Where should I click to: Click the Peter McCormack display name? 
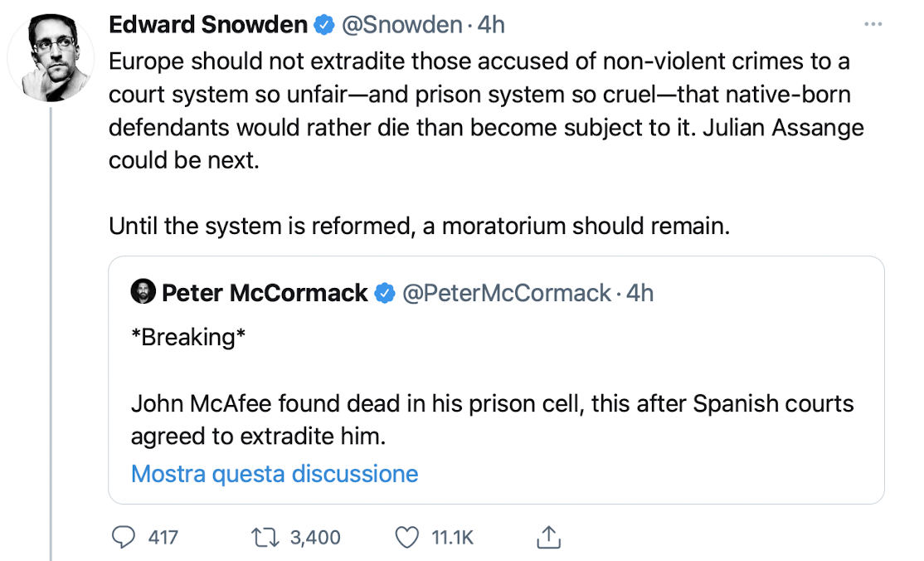coord(265,293)
